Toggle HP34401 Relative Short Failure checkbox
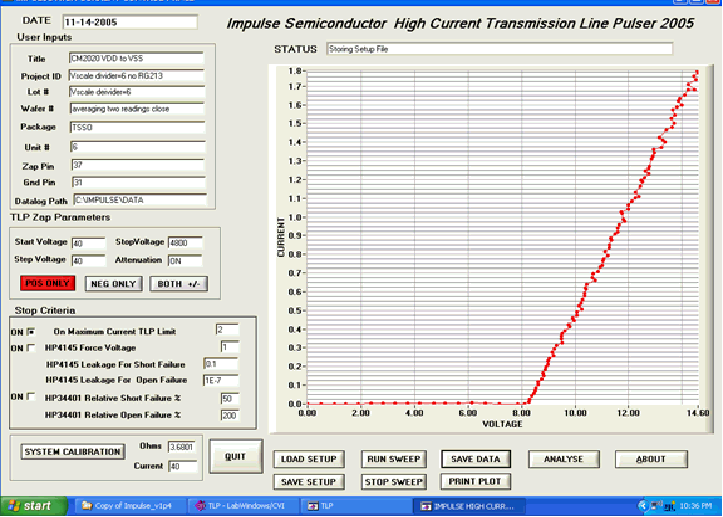 pyautogui.click(x=31, y=397)
